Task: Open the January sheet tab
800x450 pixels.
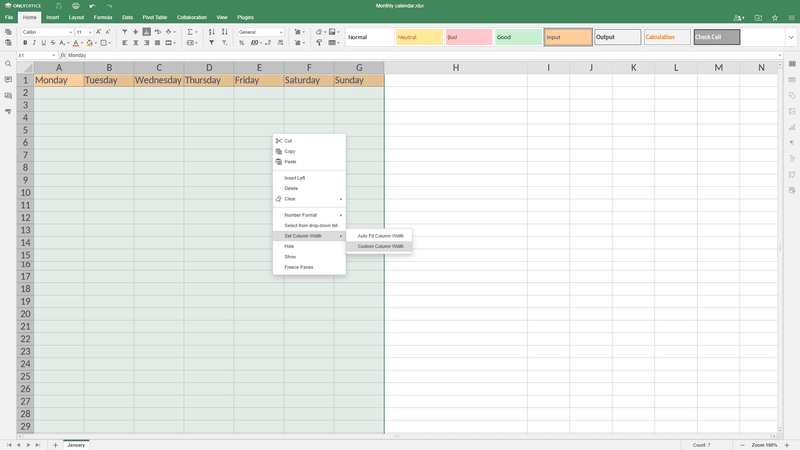Action: pyautogui.click(x=76, y=445)
